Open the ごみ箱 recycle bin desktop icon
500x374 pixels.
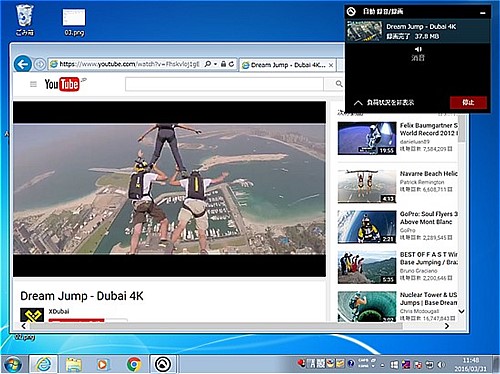pos(25,20)
